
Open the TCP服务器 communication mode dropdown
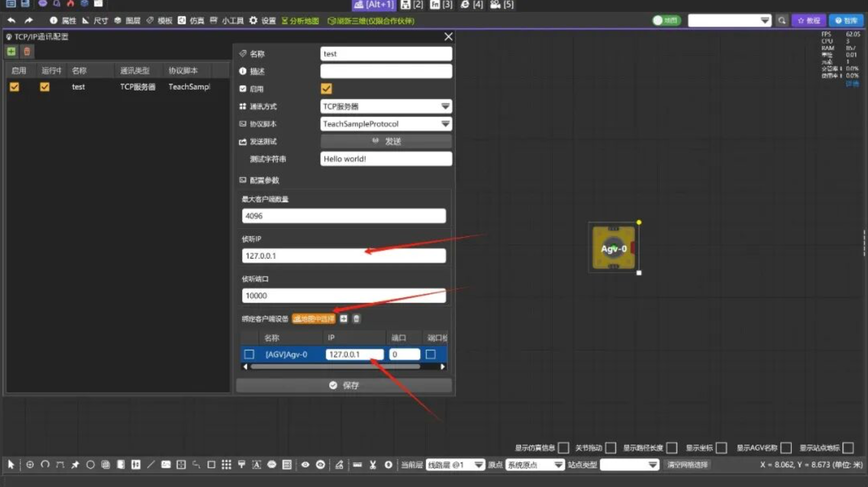tap(386, 106)
